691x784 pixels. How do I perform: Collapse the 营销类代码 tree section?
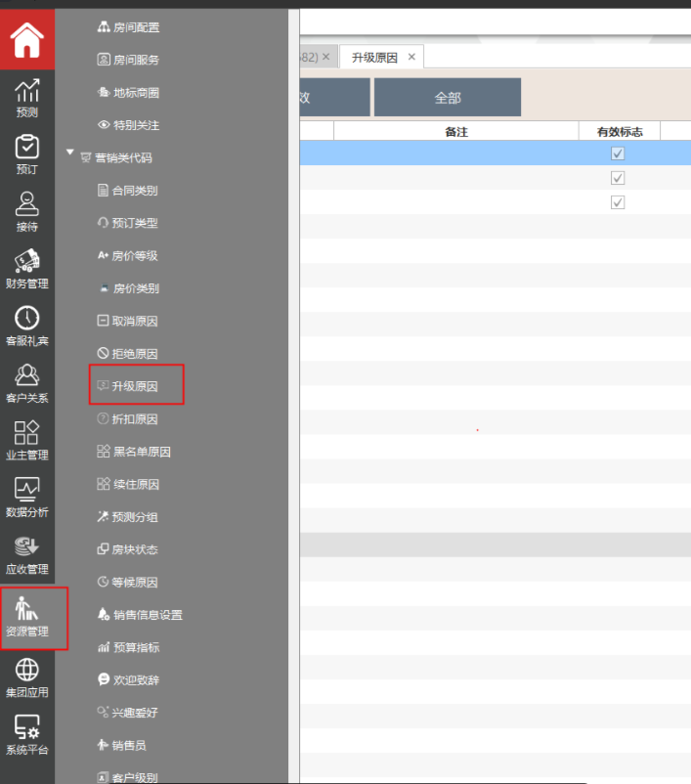click(x=70, y=153)
